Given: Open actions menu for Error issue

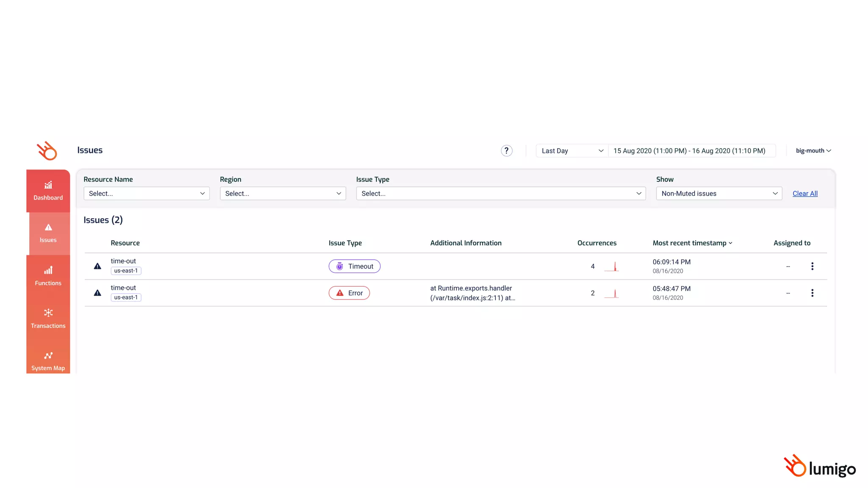Looking at the screenshot, I should (812, 293).
